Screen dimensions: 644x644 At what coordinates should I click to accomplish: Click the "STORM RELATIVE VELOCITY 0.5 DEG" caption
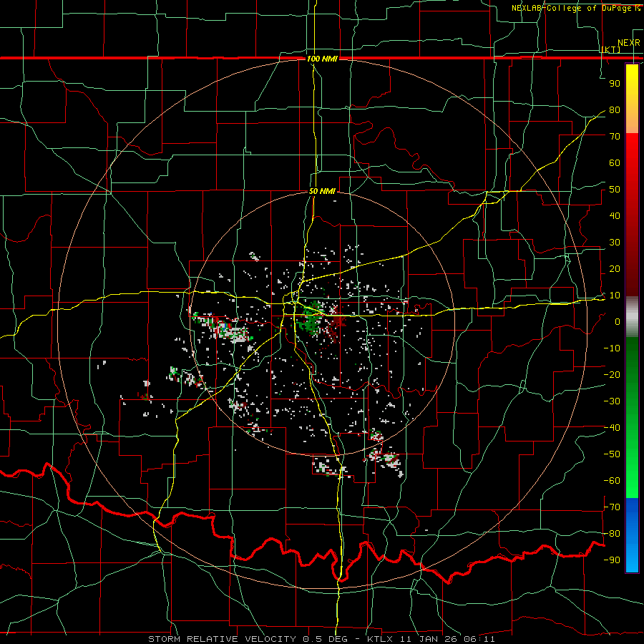[x=248, y=639]
